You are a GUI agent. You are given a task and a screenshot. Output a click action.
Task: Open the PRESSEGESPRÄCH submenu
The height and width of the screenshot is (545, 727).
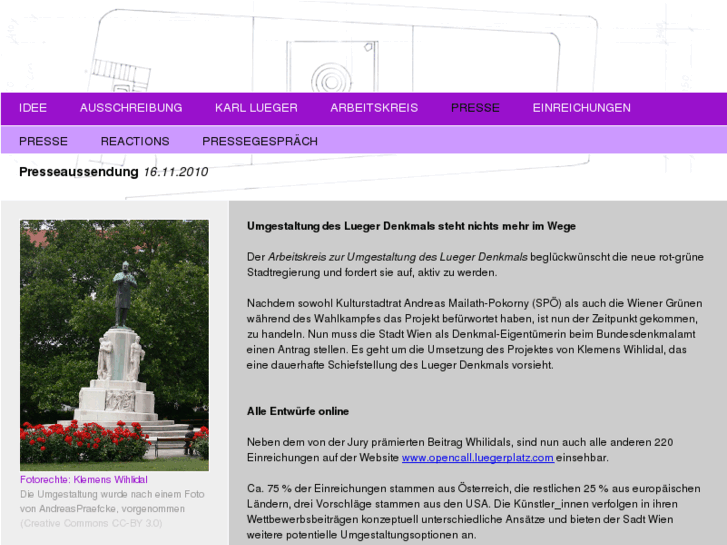pos(260,141)
